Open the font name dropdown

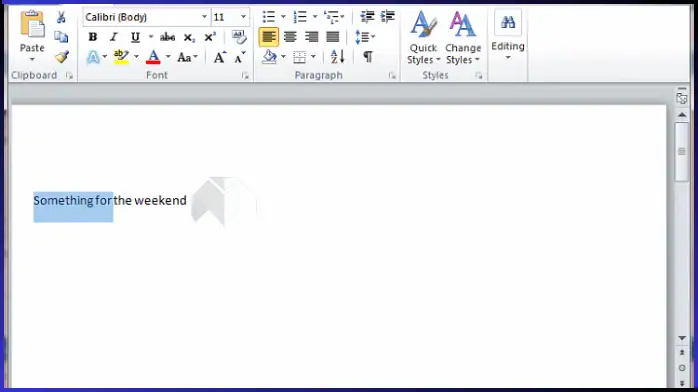coord(204,17)
